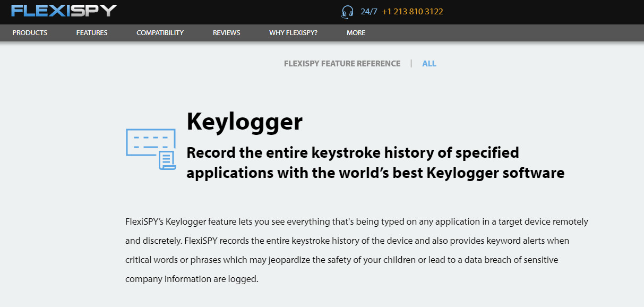
Task: Click the paragraph beginning "FlexiSPY's Keylogger feature"
Action: coord(357,250)
